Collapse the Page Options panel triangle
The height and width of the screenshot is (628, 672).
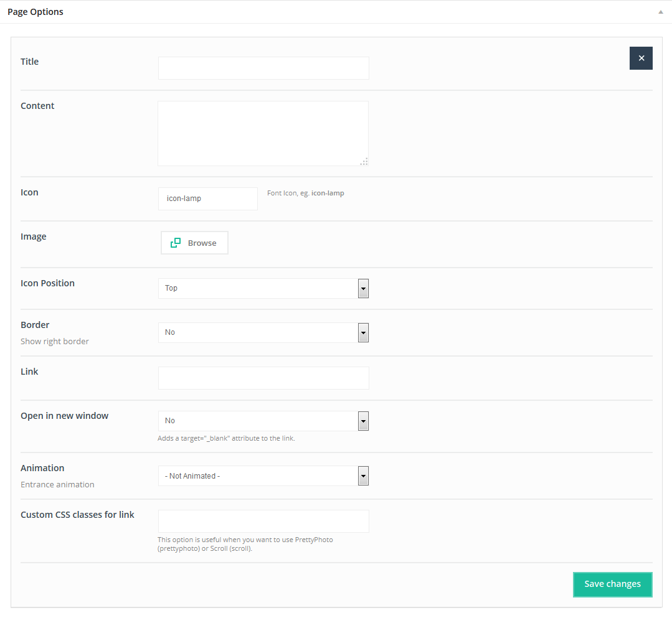coord(660,12)
